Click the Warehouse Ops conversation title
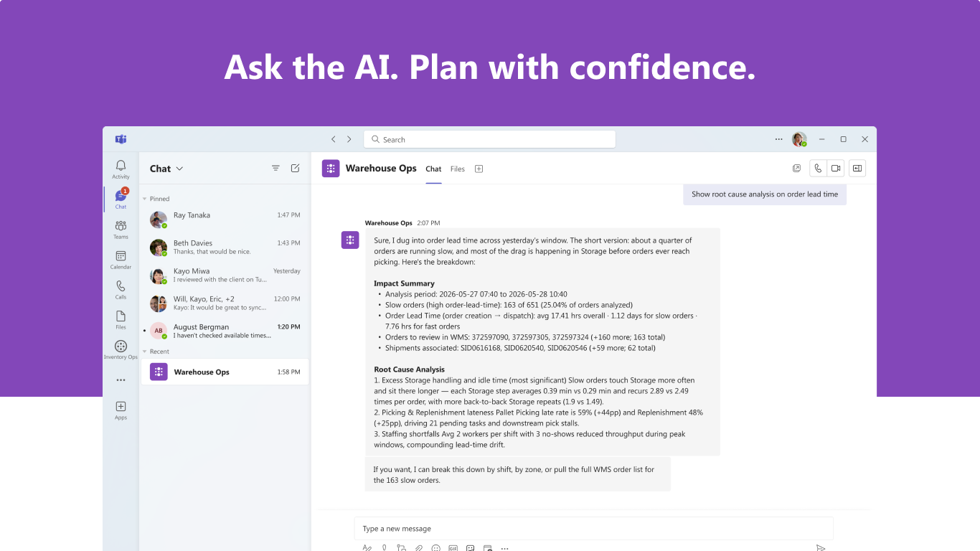The image size is (980, 551). [381, 169]
